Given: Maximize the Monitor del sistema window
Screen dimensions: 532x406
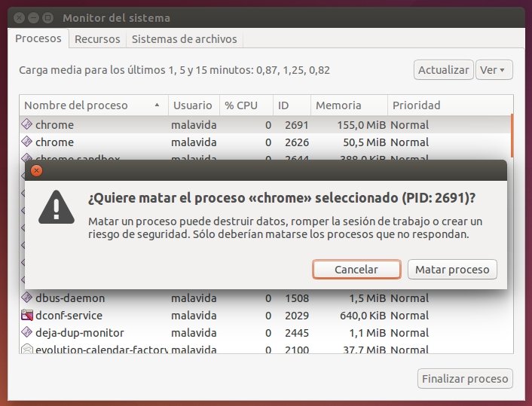Looking at the screenshot, I should [x=47, y=17].
